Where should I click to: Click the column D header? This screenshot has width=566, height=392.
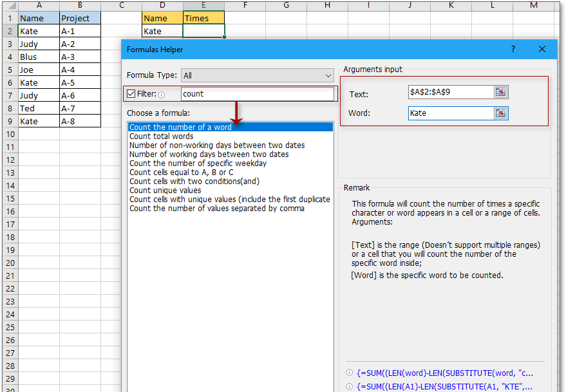pyautogui.click(x=162, y=6)
